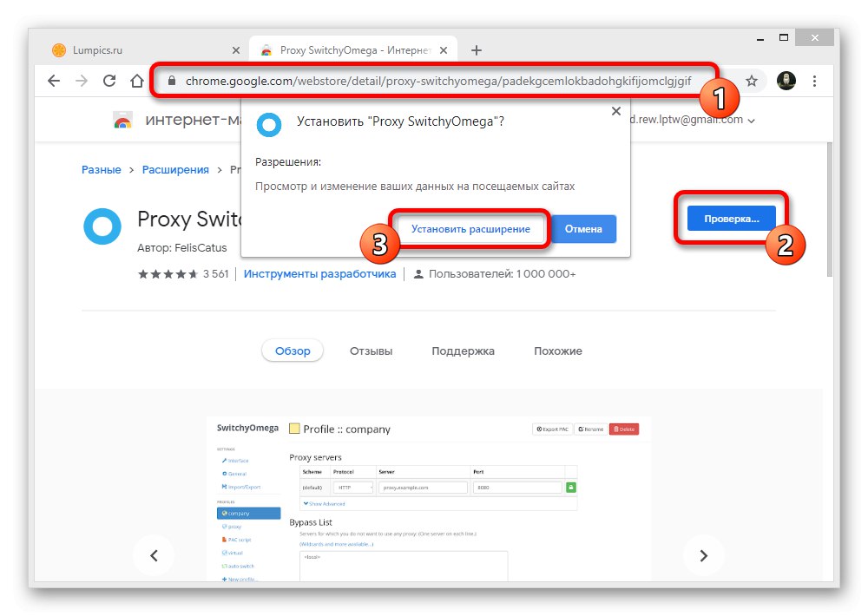
Task: Click Установить расширение button
Action: (470, 229)
